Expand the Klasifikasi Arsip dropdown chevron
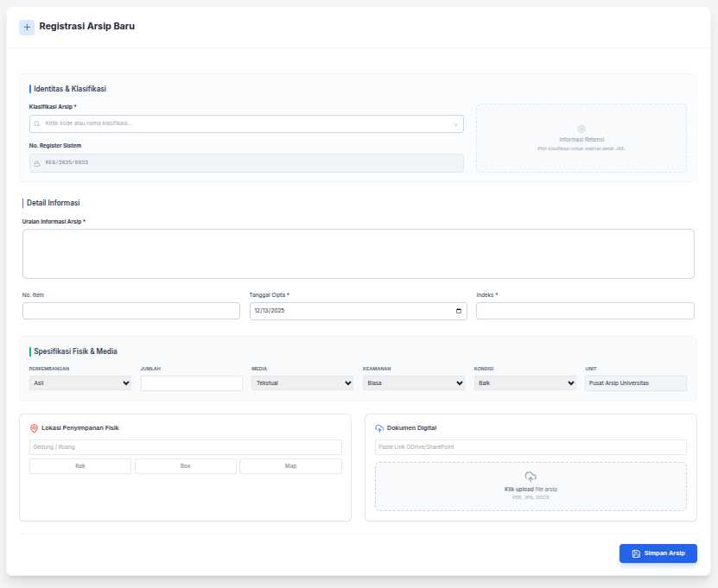The height and width of the screenshot is (588, 718). 455,124
